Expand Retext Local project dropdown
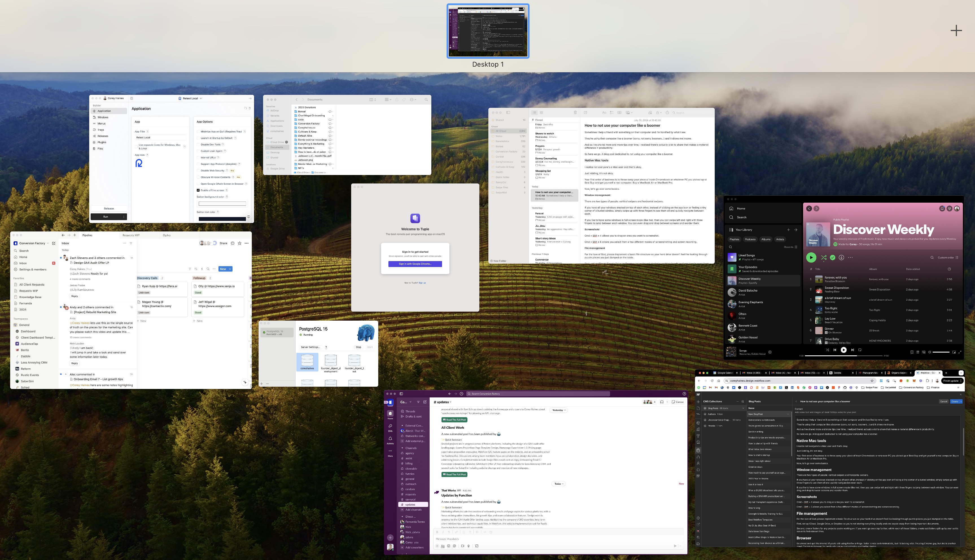Image resolution: width=975 pixels, height=560 pixels. click(201, 99)
